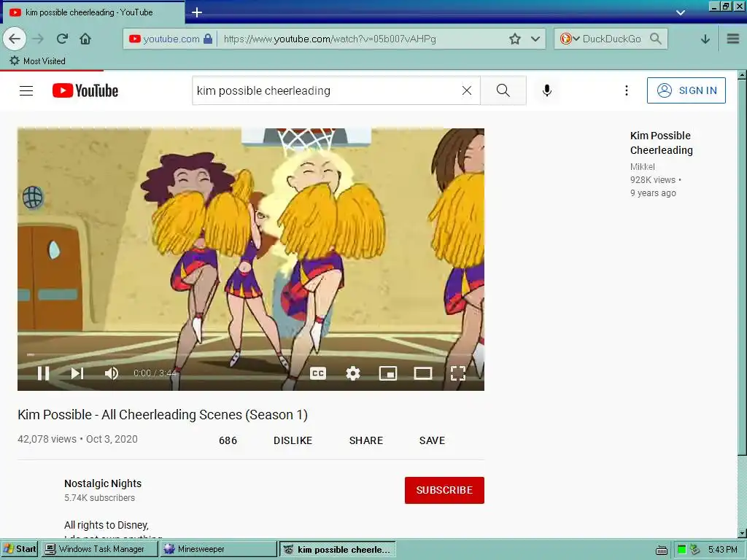Open the list all tabs chevron
Viewport: 747px width, 560px height.
(x=681, y=13)
